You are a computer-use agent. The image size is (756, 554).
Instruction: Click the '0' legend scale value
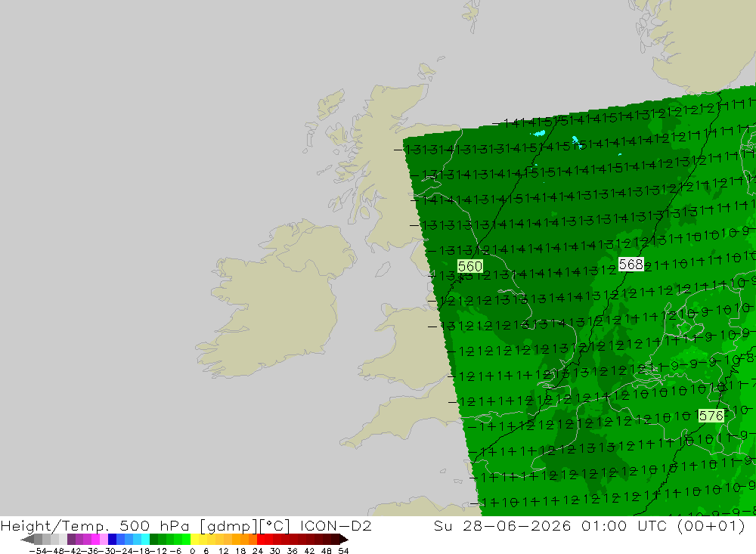[x=192, y=551]
